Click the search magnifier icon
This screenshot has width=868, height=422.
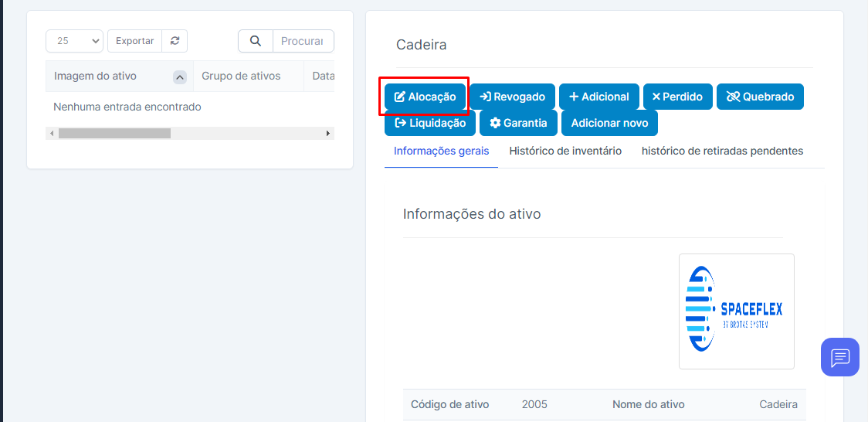click(256, 41)
